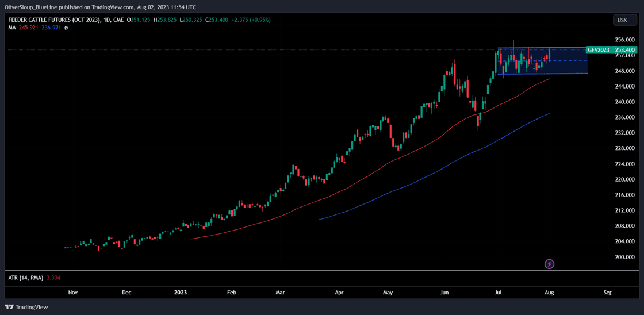The image size is (644, 315).
Task: Click the purple lightning bolt icon
Action: (x=550, y=264)
